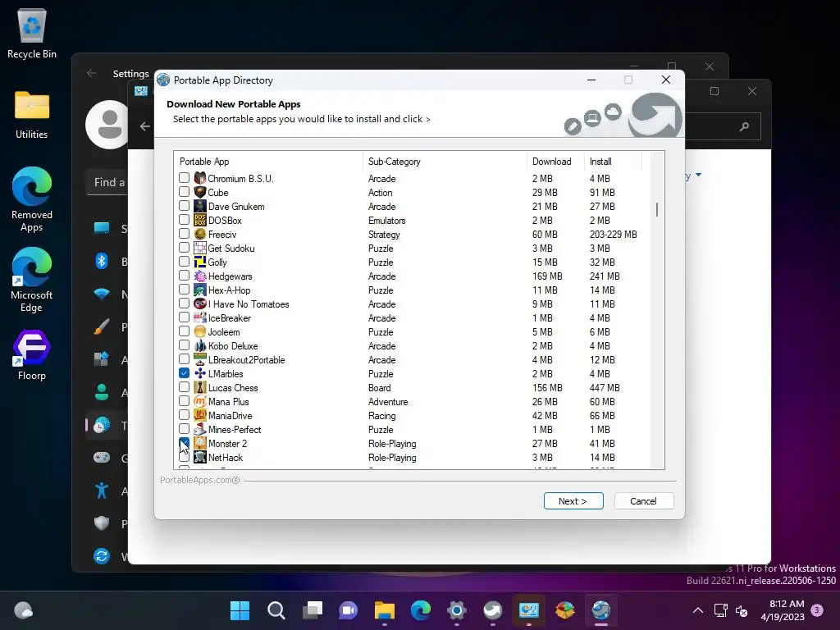The image size is (840, 630).
Task: Open File Explorer from taskbar
Action: [x=384, y=610]
